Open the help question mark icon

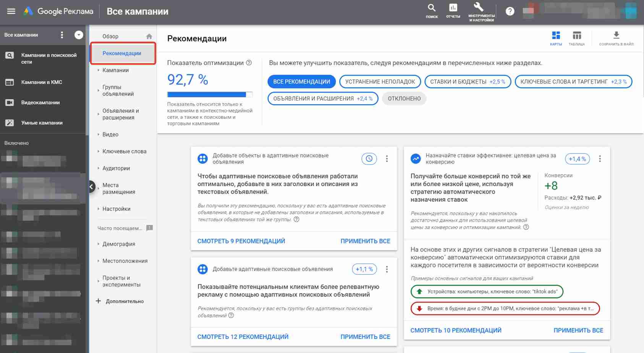coord(510,11)
